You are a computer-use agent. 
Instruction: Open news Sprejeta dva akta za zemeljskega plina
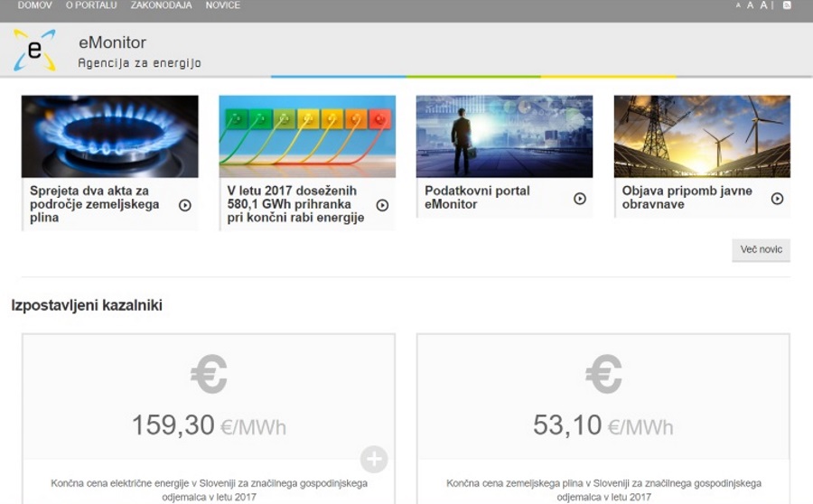click(94, 204)
